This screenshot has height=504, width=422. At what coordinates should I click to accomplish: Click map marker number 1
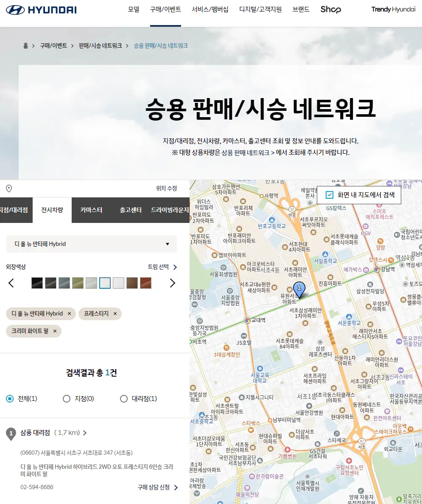click(x=299, y=289)
